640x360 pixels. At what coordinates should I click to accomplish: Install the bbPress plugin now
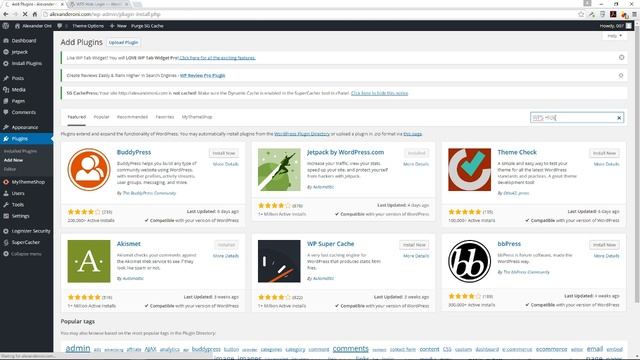604,245
